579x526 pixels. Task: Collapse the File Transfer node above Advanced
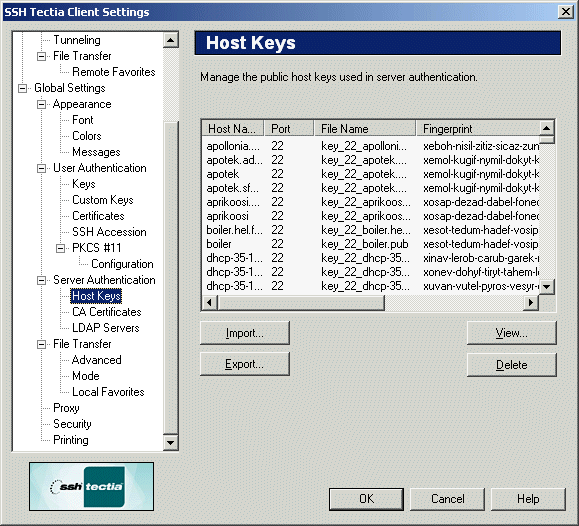pos(42,344)
